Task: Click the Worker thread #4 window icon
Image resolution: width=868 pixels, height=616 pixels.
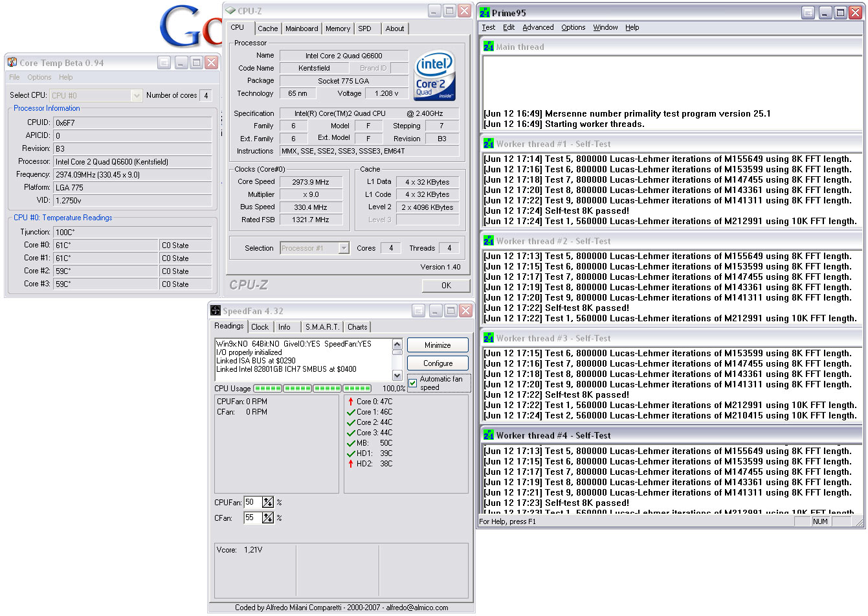Action: (x=489, y=435)
